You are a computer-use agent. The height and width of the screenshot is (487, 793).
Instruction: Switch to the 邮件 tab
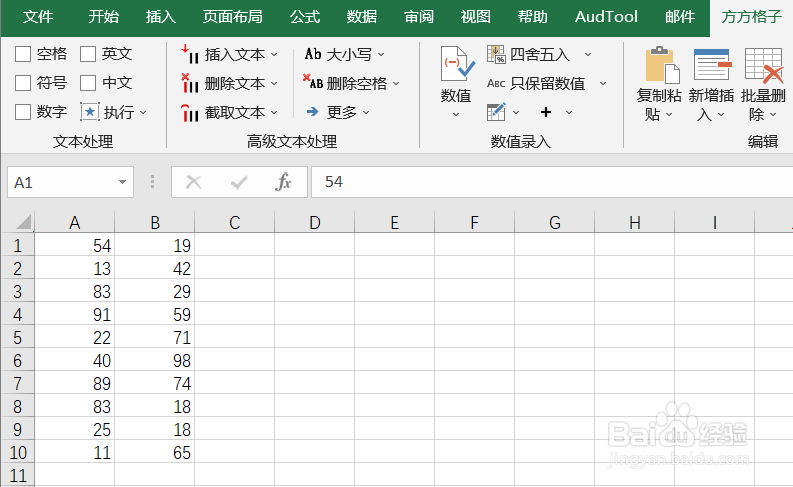680,17
